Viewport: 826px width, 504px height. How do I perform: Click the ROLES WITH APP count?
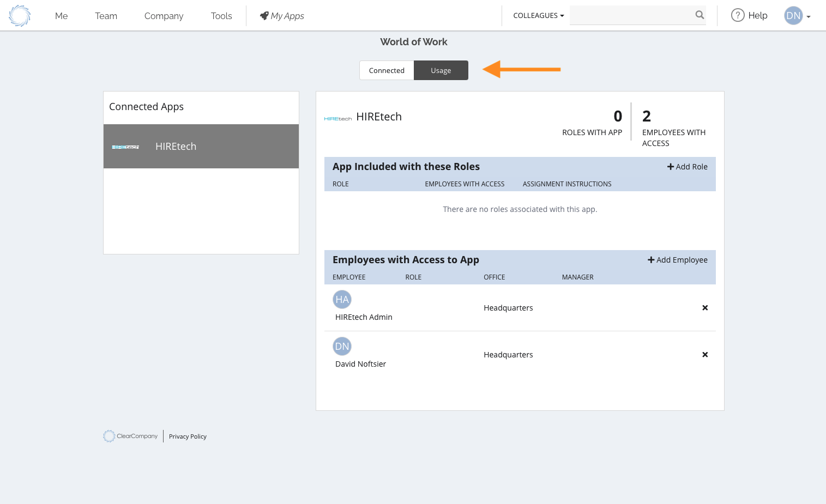point(618,116)
